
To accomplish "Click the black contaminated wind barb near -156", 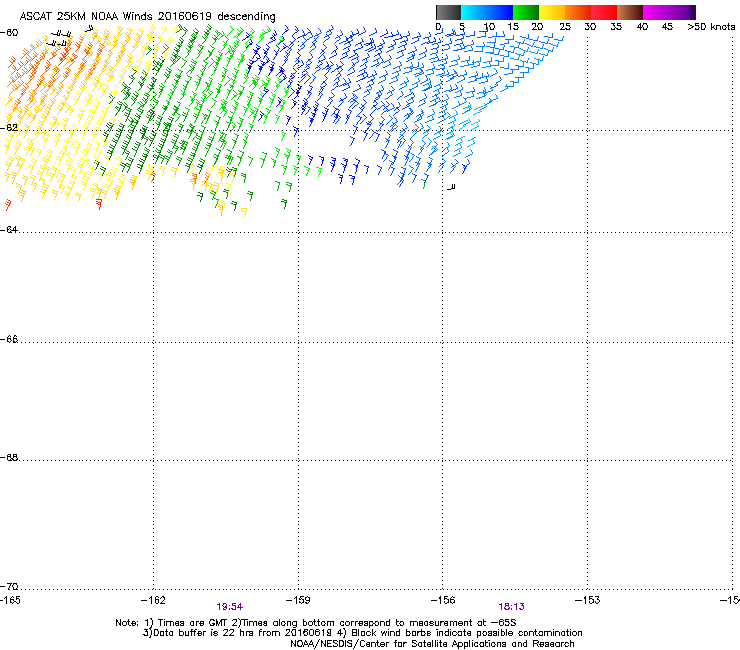I will tap(451, 187).
